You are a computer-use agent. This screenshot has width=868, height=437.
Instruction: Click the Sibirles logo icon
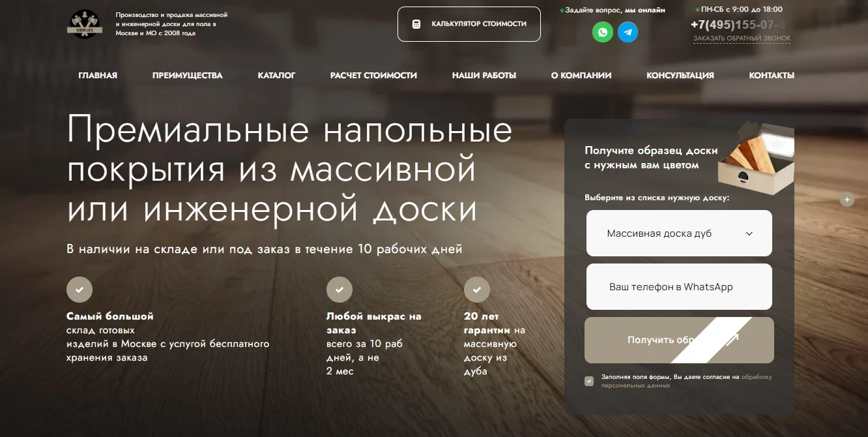(85, 24)
